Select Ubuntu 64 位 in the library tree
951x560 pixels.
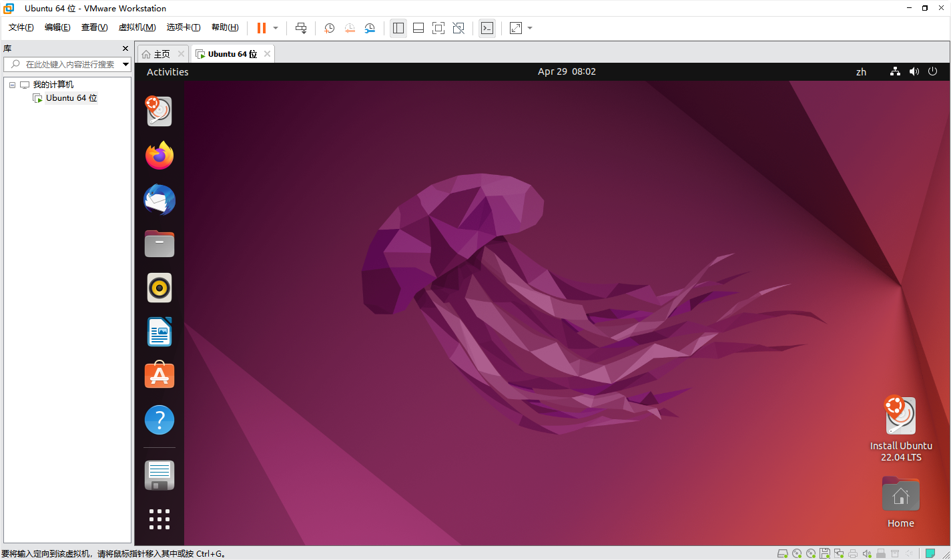71,98
